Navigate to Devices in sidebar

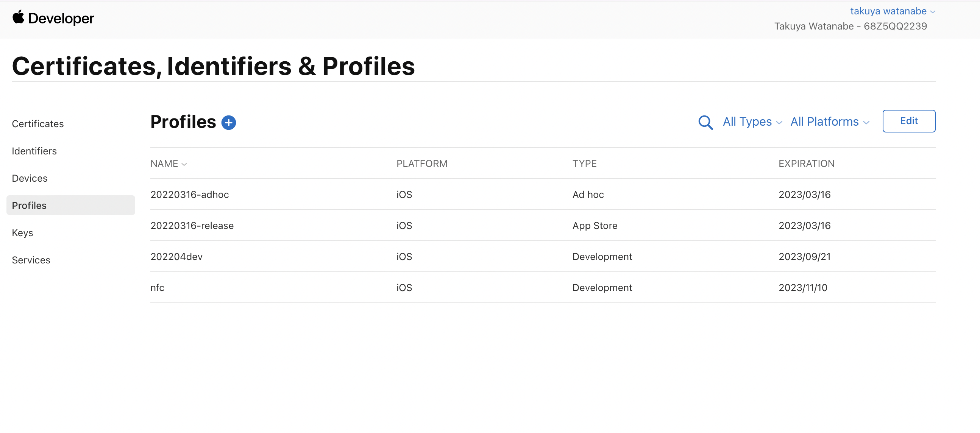tap(30, 178)
